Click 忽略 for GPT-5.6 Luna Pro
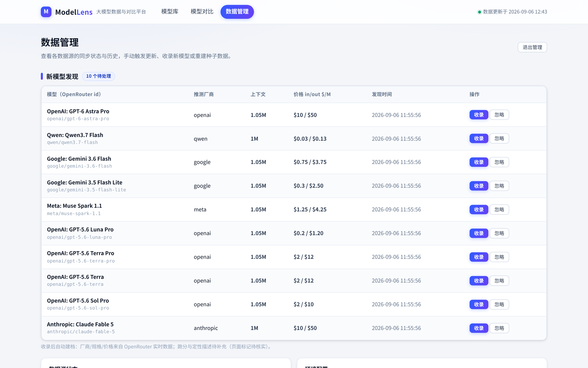The height and width of the screenshot is (368, 588). [499, 233]
